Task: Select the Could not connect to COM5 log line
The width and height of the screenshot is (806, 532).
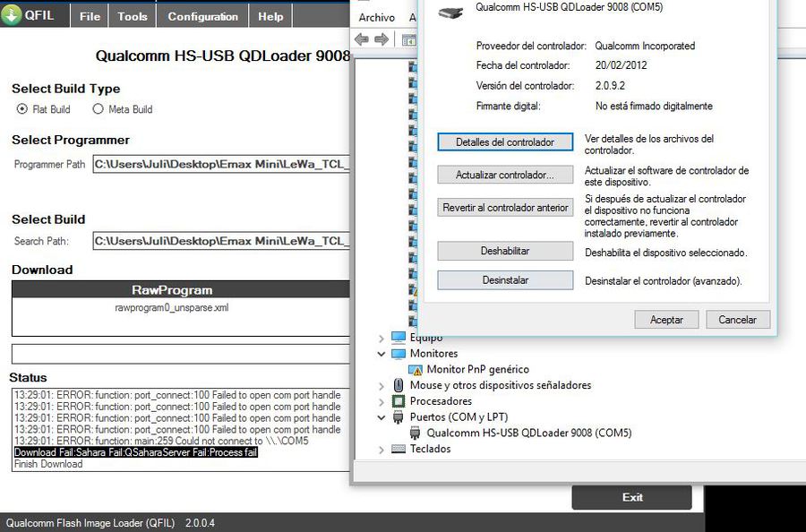Action: 161,441
